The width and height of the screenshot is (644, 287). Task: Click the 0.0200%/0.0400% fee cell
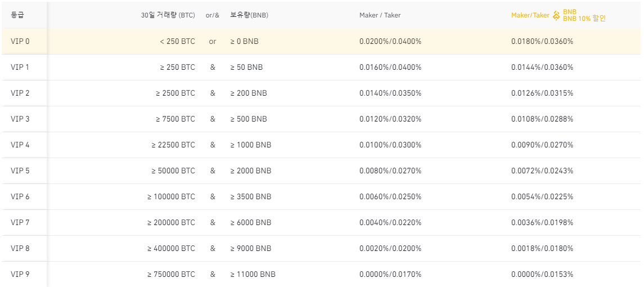click(390, 41)
